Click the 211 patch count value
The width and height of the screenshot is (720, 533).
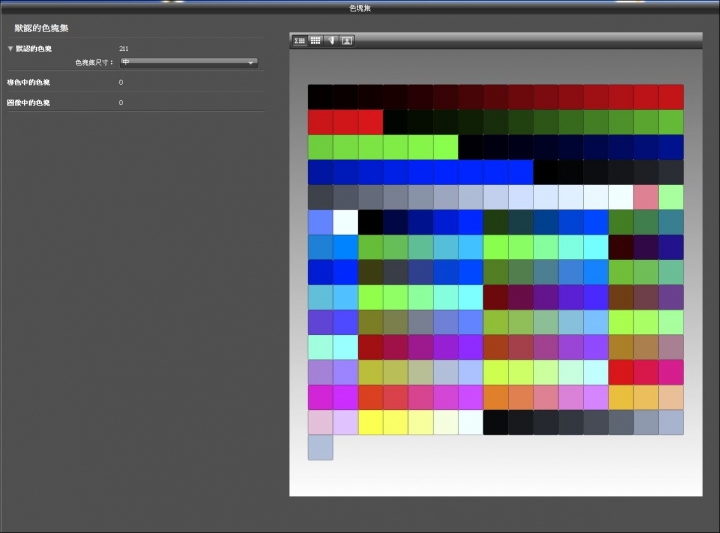[x=124, y=49]
